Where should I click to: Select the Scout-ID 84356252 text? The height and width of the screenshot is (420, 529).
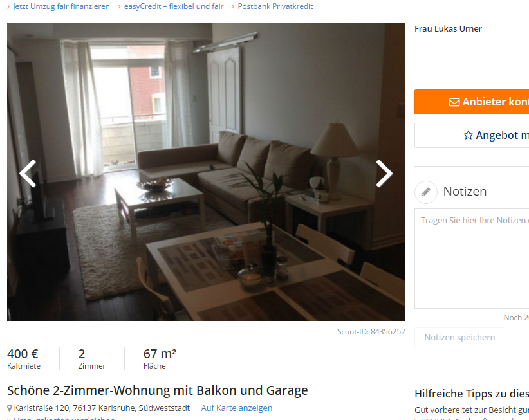click(x=371, y=332)
